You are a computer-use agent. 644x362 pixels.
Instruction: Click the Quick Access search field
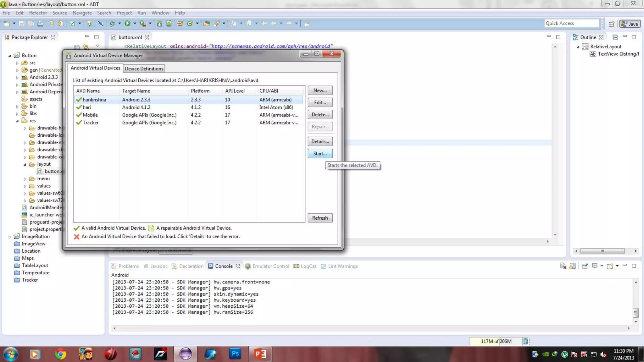(571, 23)
